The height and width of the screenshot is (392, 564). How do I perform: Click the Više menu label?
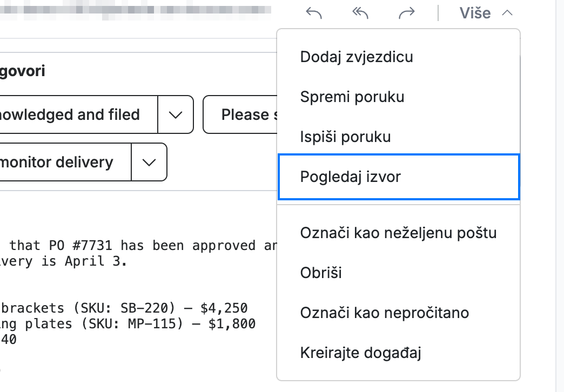475,13
